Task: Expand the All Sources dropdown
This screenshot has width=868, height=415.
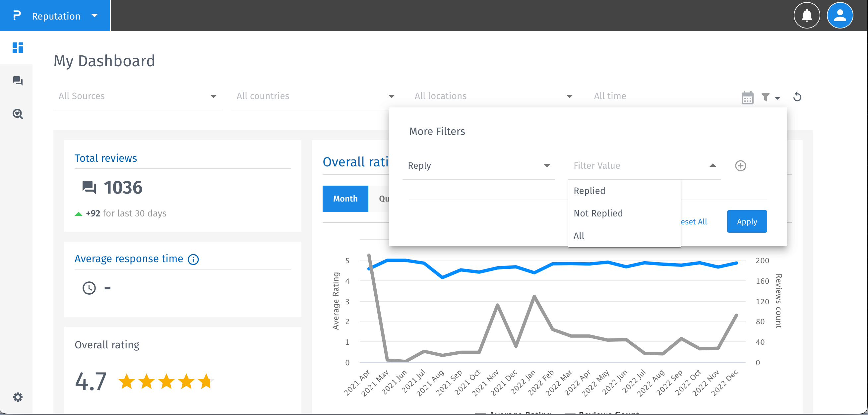Action: coord(137,96)
